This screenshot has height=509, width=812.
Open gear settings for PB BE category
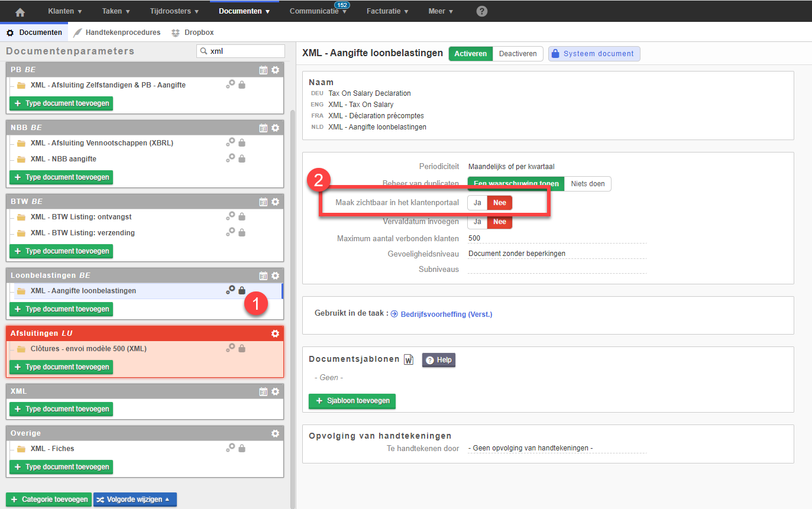click(275, 70)
